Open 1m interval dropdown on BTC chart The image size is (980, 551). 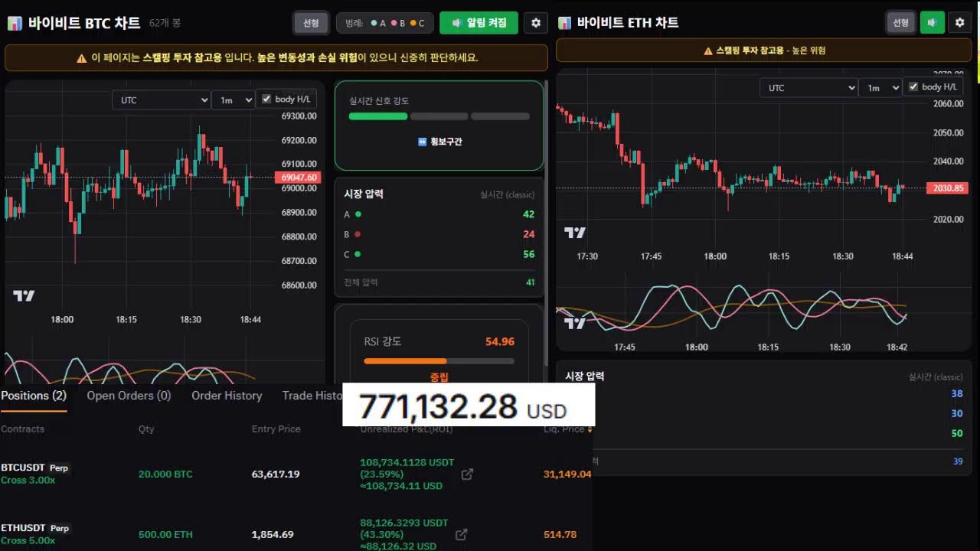234,100
